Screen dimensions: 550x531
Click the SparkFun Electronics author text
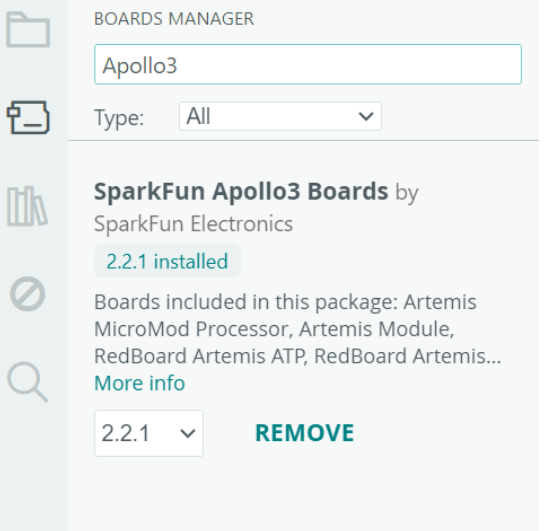point(194,224)
